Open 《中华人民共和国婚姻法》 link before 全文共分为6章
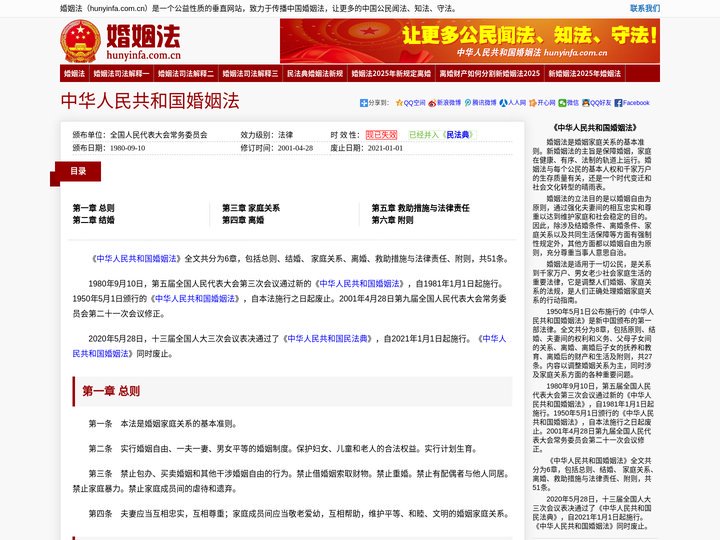Image resolution: width=720 pixels, height=540 pixels. 136,259
